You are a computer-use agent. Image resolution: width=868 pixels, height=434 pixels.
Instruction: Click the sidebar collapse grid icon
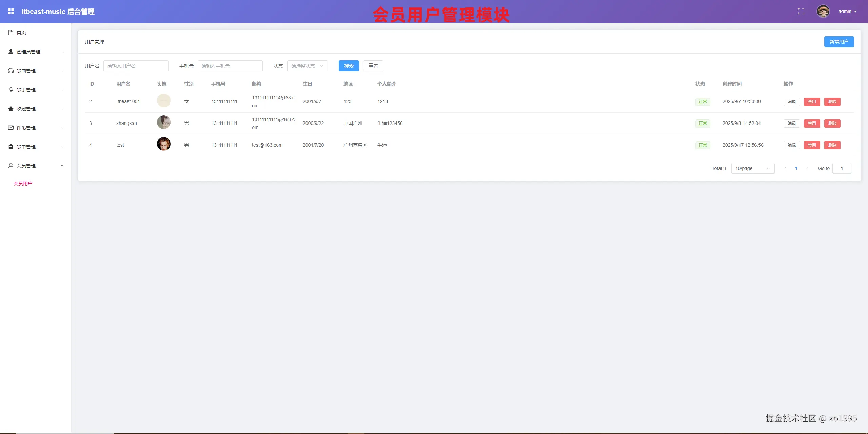coord(11,11)
